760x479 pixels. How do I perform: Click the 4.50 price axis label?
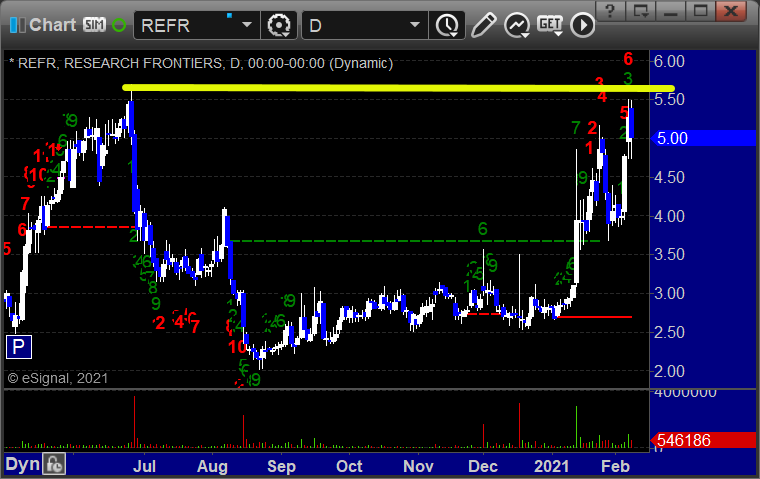point(669,177)
